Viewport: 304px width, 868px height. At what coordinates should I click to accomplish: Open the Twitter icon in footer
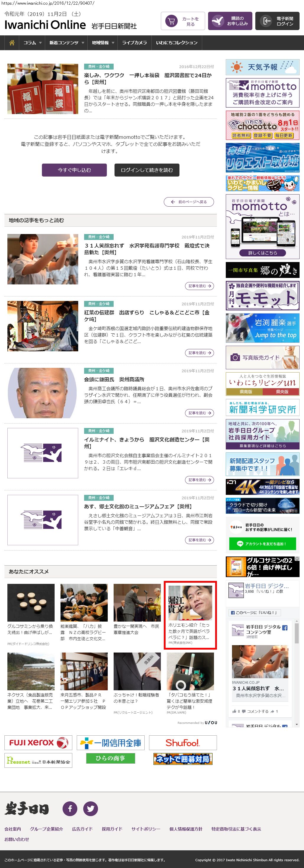(90, 808)
